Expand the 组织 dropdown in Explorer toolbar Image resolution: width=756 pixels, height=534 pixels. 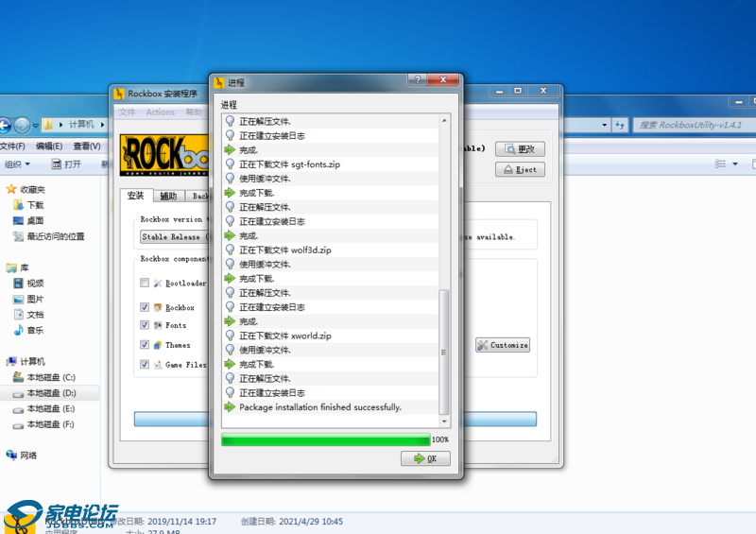[17, 164]
